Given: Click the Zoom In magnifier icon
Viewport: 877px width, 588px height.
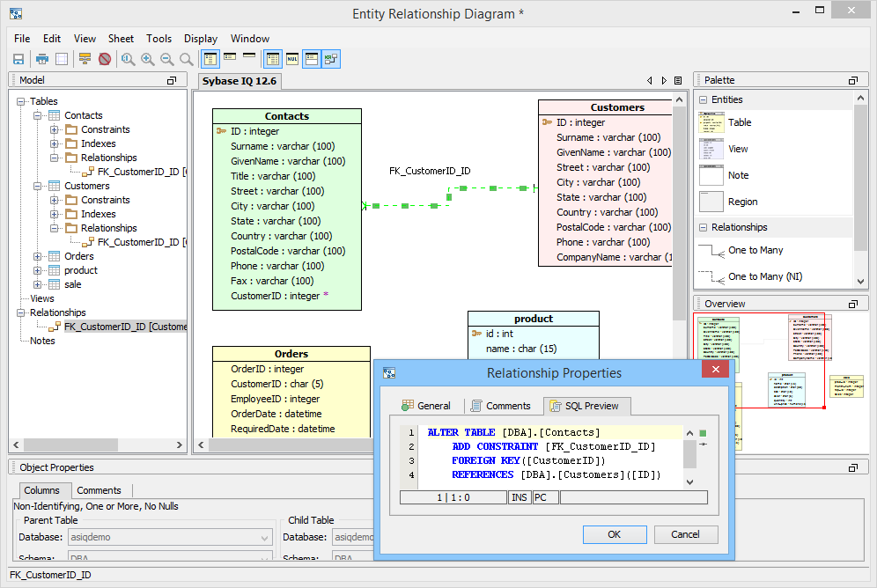Looking at the screenshot, I should click(x=148, y=59).
